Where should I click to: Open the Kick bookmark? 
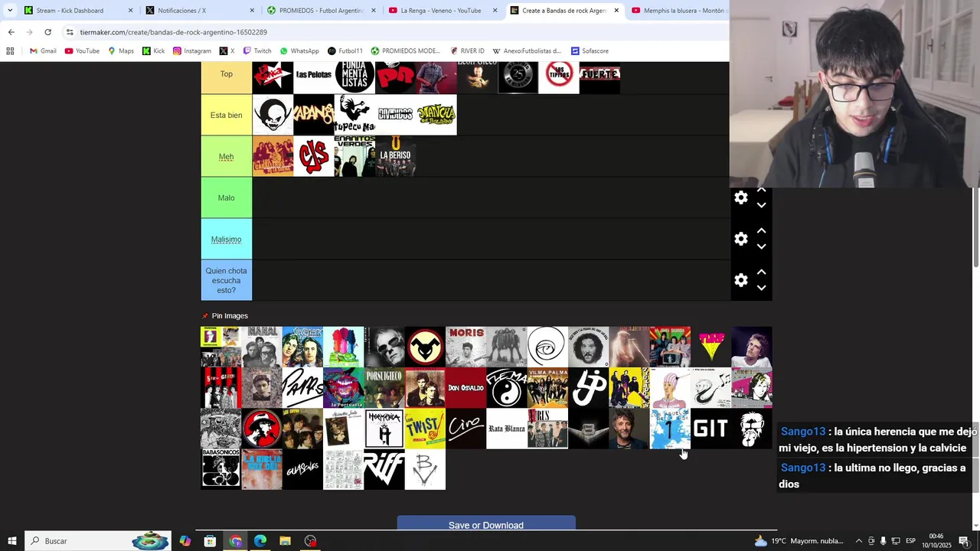click(154, 51)
